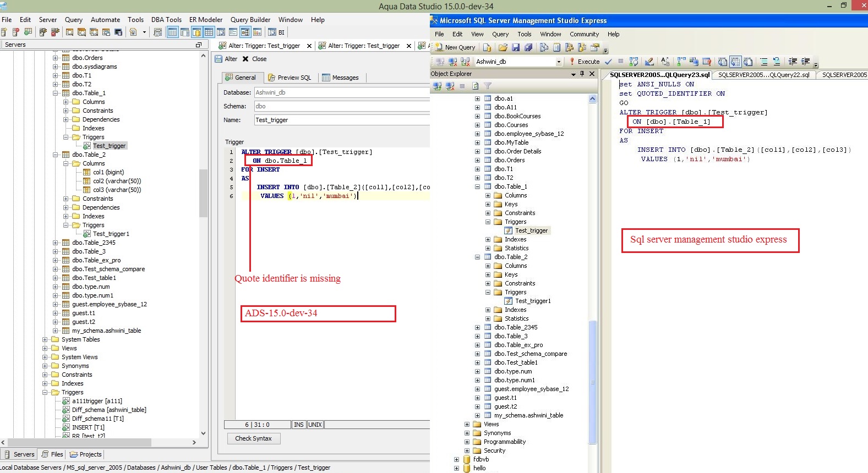The image size is (868, 473).
Task: Cancel the executing query with the stop icon
Action: point(620,62)
